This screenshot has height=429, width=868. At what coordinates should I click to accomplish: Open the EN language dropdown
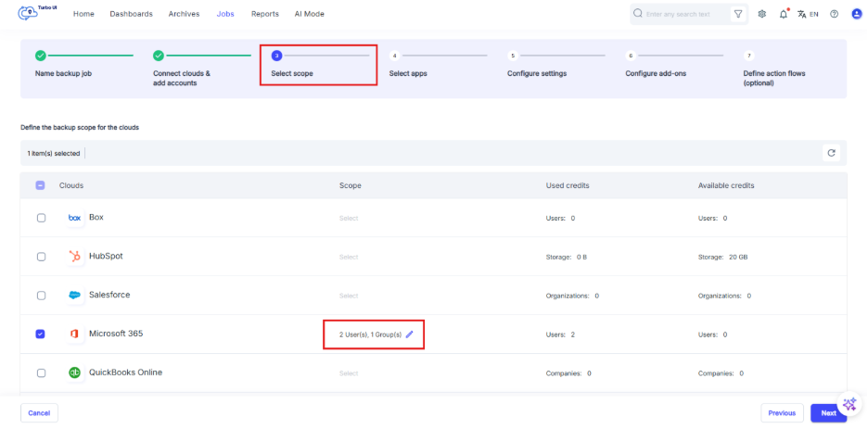pos(808,14)
